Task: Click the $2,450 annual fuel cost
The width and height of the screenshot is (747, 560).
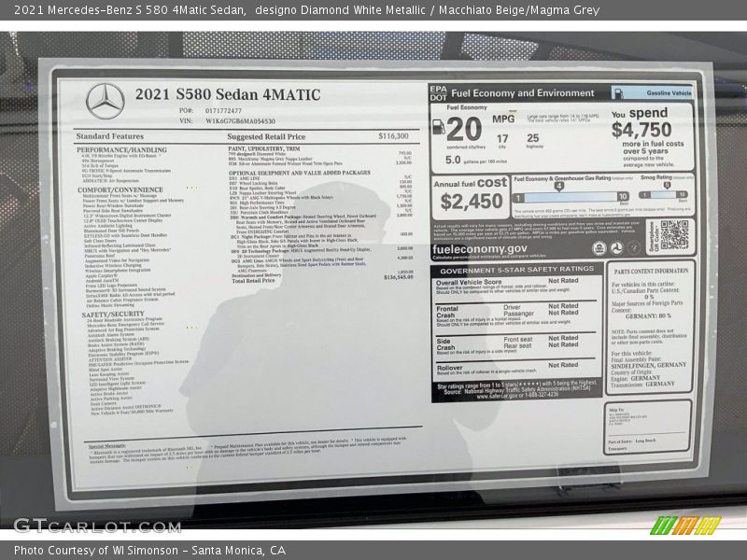Action: (x=472, y=202)
